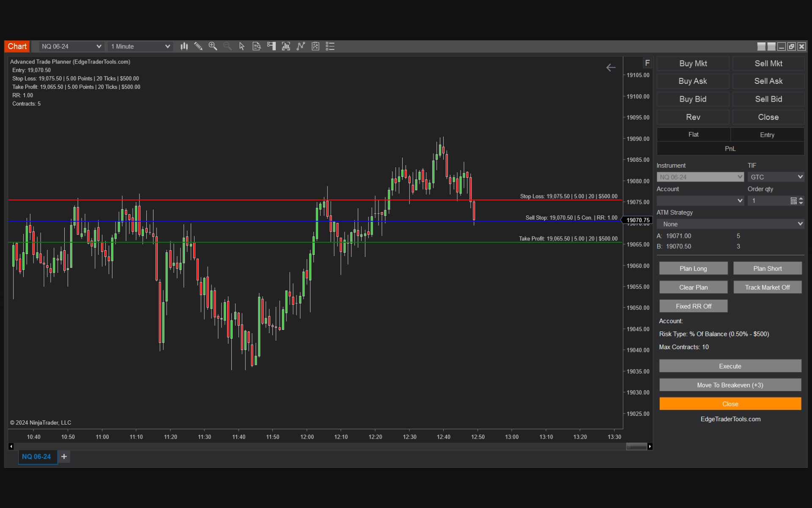Click the PnL display cell
The height and width of the screenshot is (508, 812).
730,149
